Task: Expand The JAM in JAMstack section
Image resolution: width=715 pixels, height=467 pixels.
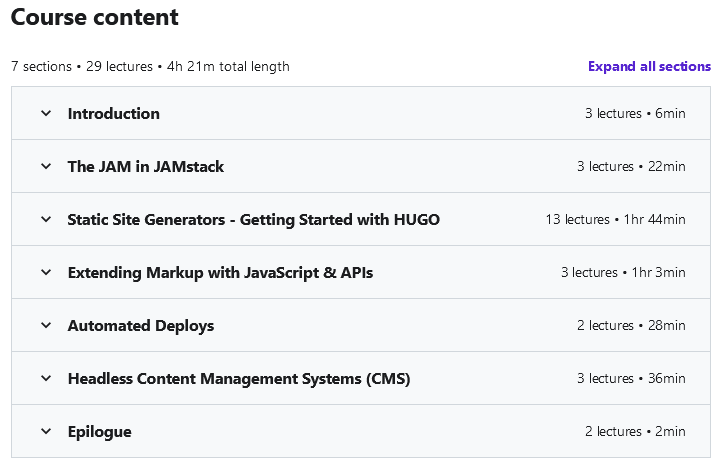Action: (145, 166)
